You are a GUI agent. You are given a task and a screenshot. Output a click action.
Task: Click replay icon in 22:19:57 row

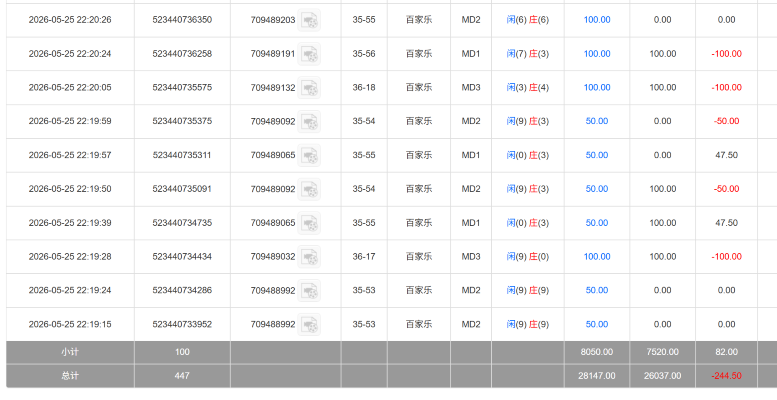click(309, 155)
